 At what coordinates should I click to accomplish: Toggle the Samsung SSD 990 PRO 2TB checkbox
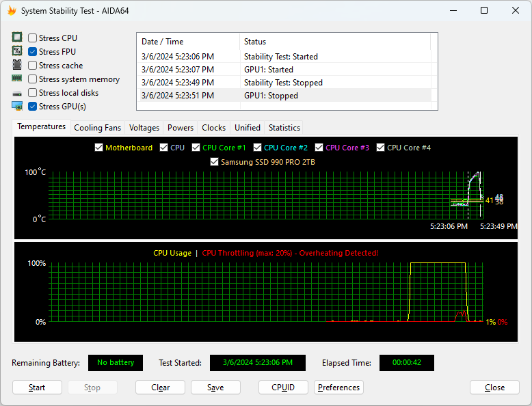[215, 162]
